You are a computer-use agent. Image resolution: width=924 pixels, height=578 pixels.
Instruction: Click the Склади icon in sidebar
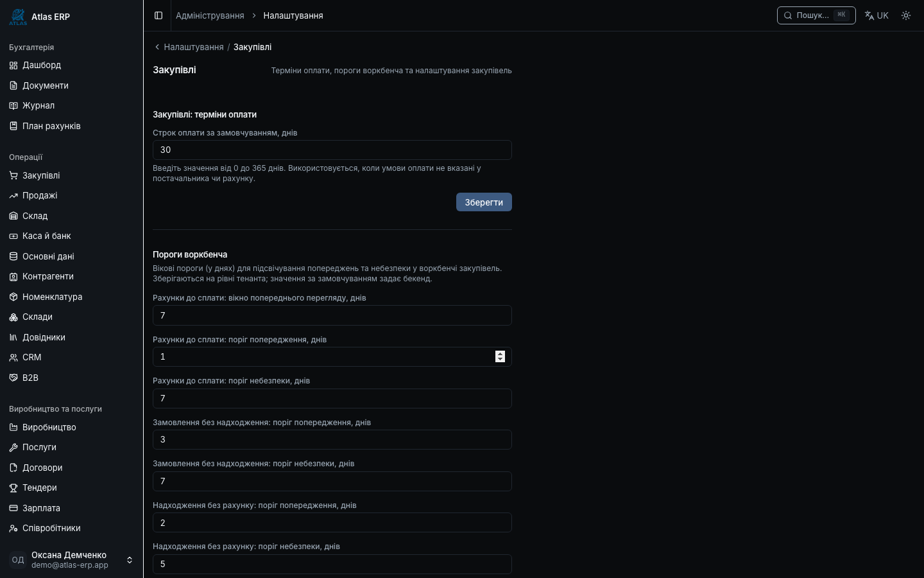pos(13,317)
